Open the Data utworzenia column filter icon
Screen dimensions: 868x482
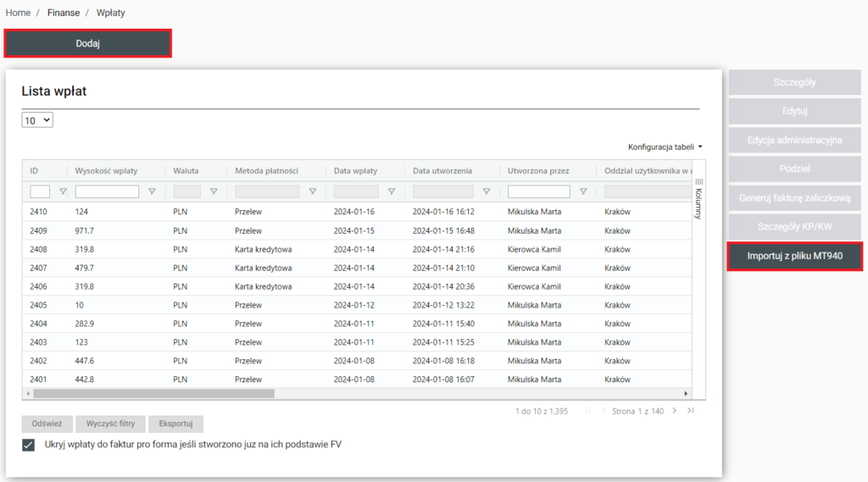coord(486,191)
